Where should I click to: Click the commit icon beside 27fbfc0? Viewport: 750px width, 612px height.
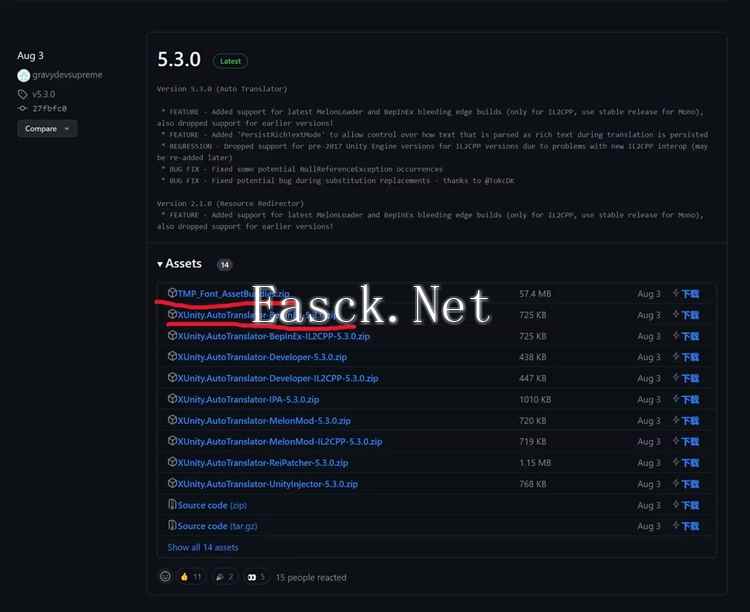tap(23, 108)
